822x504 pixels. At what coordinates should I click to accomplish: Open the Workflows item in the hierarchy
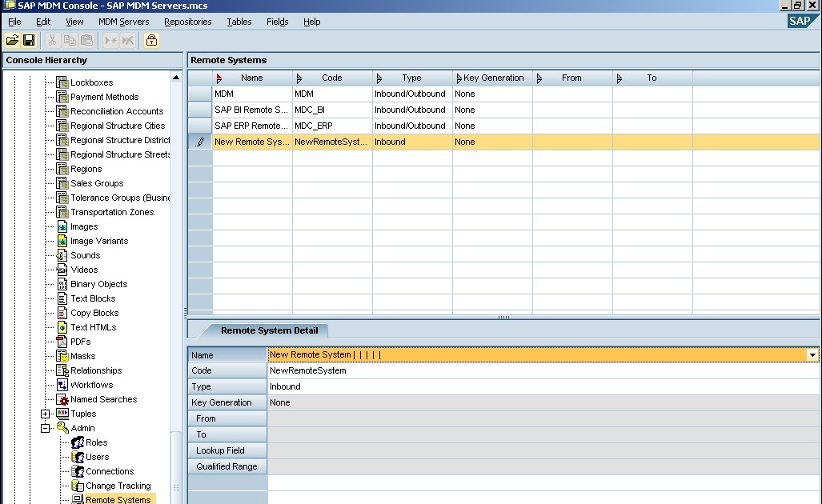click(92, 385)
